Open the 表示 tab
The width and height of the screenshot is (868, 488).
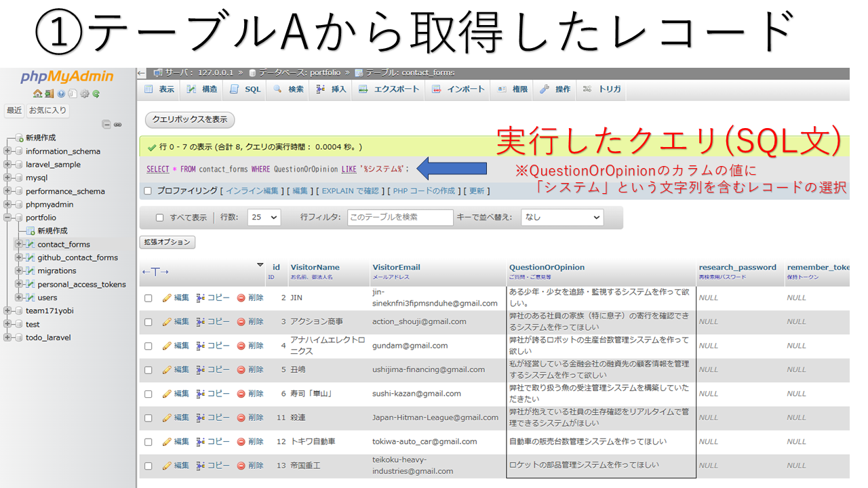[159, 89]
